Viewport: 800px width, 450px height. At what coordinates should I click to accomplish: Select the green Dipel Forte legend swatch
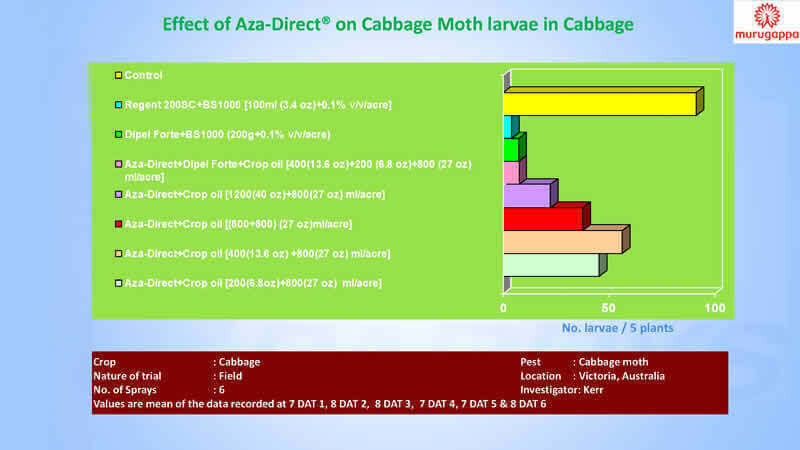118,134
